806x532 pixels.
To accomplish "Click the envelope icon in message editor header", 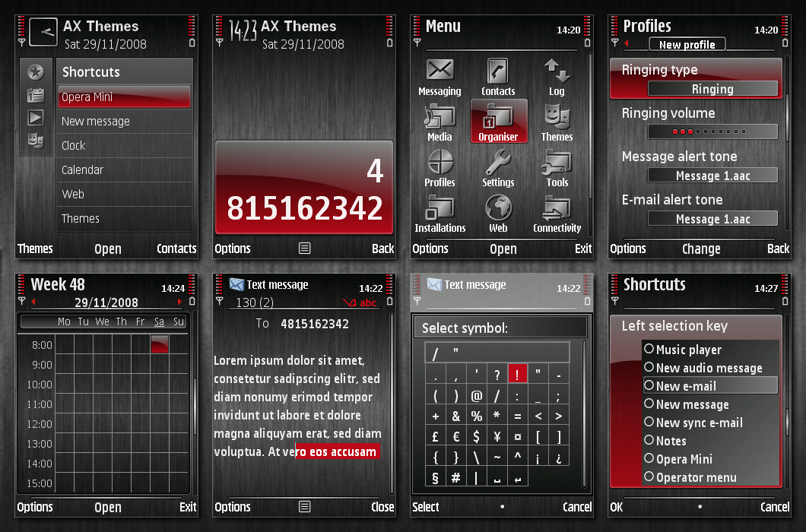I will 236,284.
